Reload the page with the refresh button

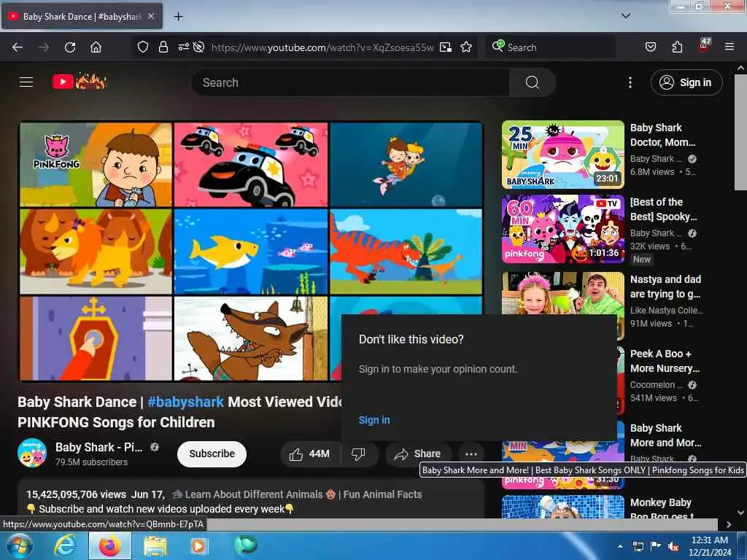(x=70, y=47)
